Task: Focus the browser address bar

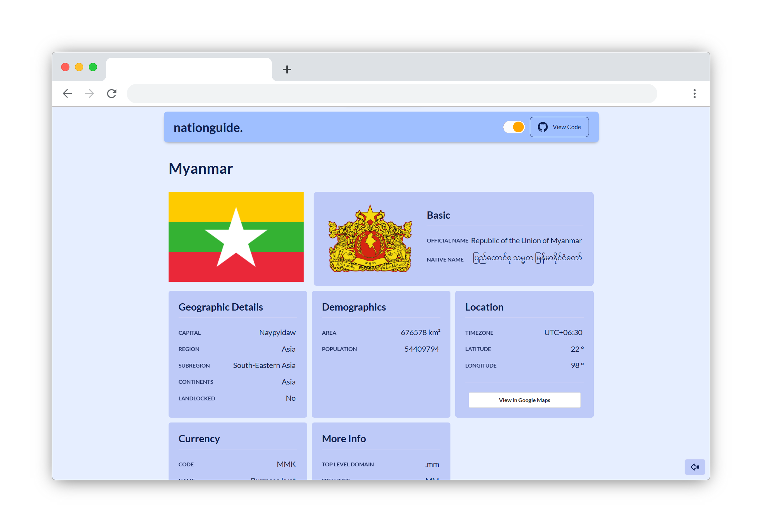Action: tap(392, 94)
